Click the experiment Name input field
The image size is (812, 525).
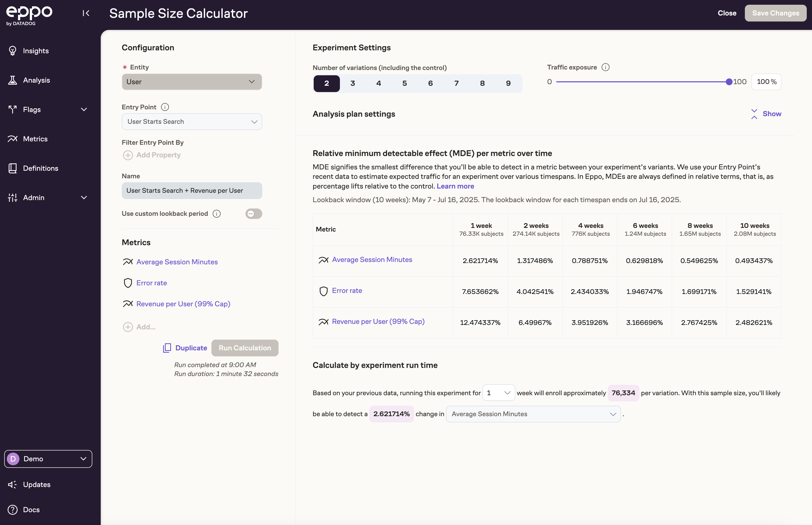191,190
